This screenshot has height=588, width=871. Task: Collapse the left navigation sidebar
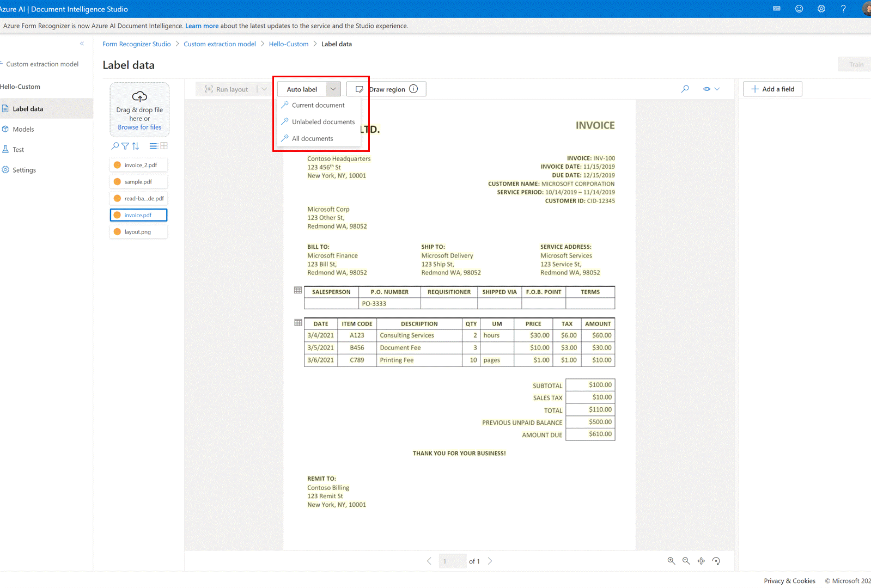click(82, 44)
